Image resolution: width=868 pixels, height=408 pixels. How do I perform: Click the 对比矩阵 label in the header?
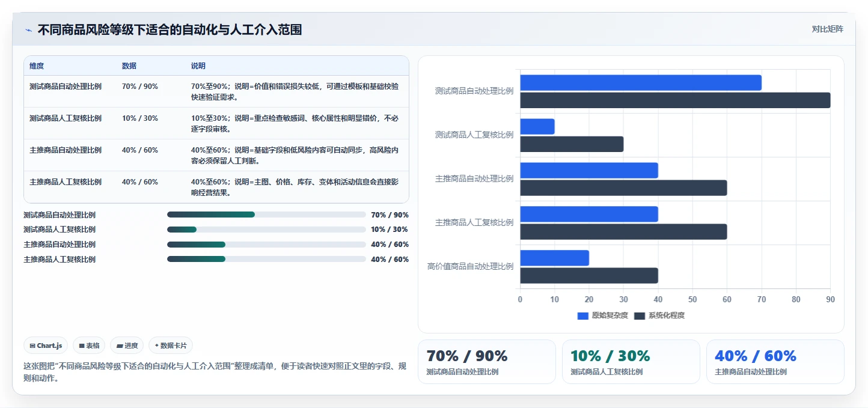pyautogui.click(x=827, y=29)
